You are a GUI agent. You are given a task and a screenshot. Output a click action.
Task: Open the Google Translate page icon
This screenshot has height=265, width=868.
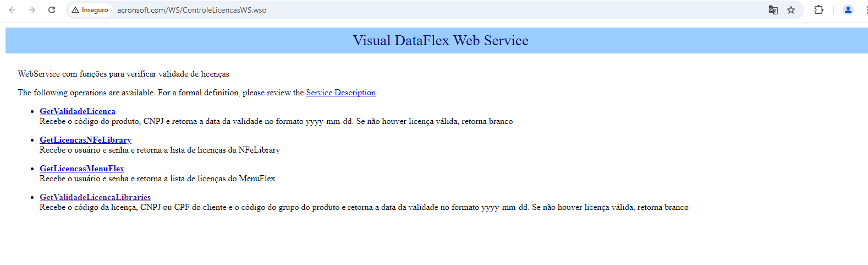point(773,10)
